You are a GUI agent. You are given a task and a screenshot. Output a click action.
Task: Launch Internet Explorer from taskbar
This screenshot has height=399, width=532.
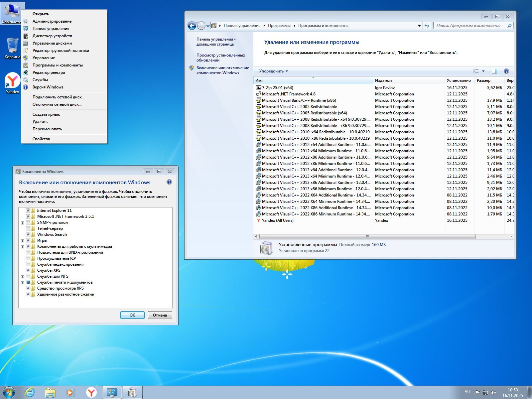30,392
